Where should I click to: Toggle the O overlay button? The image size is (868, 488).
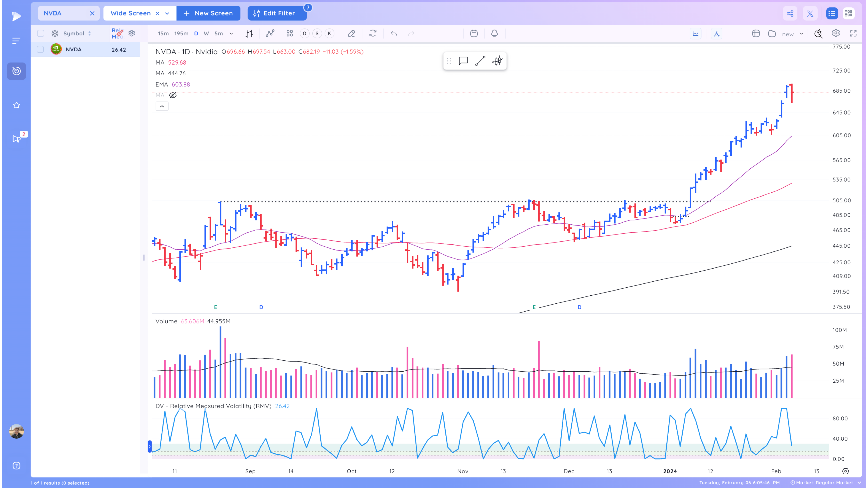click(304, 33)
